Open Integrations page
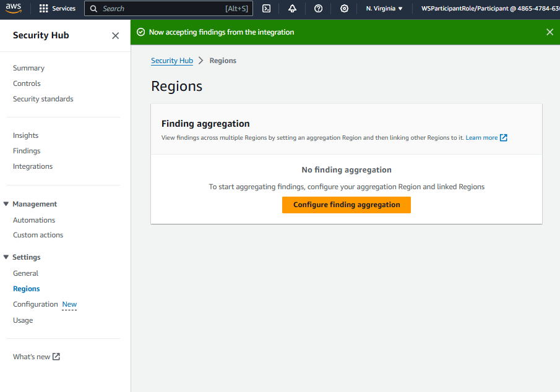560x392 pixels. (x=33, y=166)
